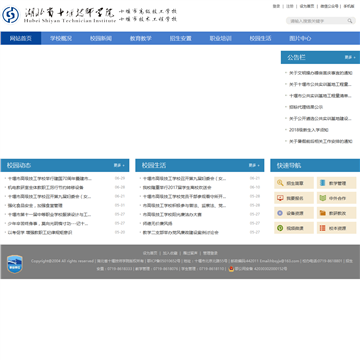Open news 强化食品安全，加强食堂管理

tap(35, 206)
